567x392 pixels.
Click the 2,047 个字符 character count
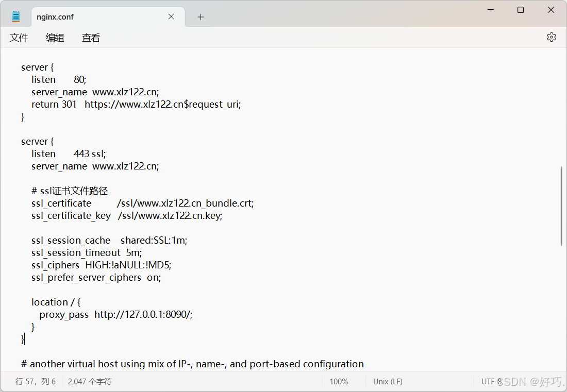coord(90,382)
